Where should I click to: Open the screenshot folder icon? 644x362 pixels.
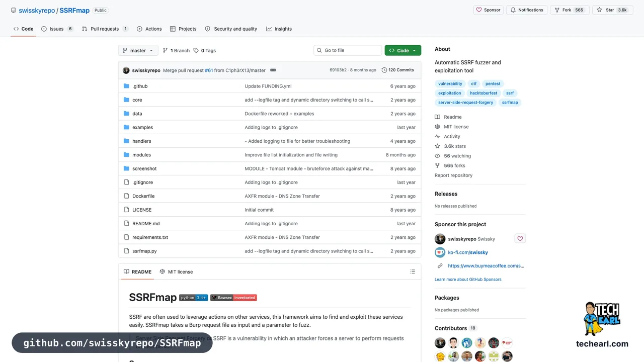126,168
